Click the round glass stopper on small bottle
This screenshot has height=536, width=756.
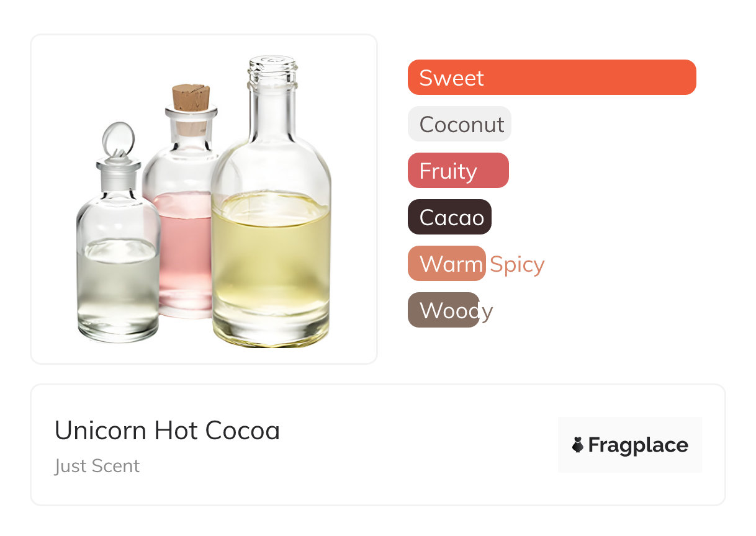(117, 139)
